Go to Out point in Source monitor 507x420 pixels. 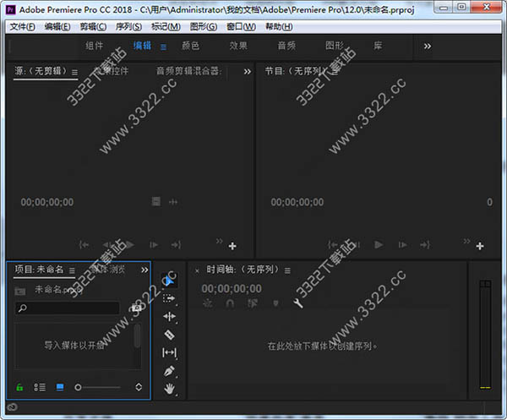coord(176,245)
